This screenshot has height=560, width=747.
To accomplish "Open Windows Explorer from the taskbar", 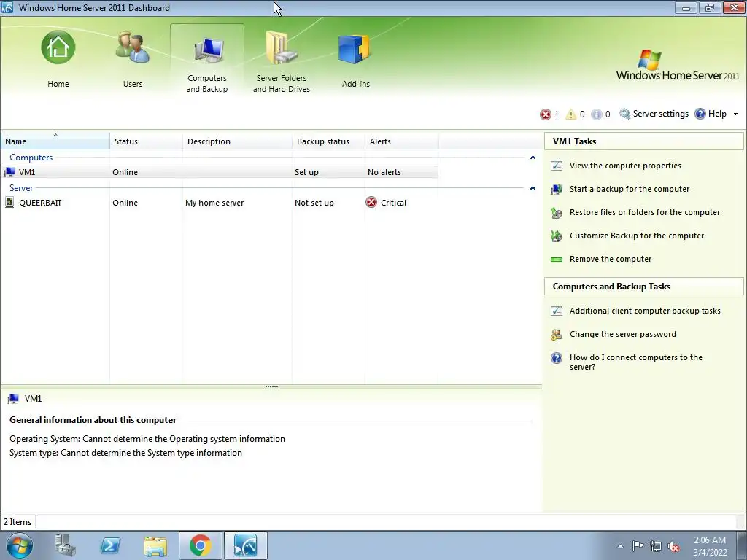I will point(155,546).
